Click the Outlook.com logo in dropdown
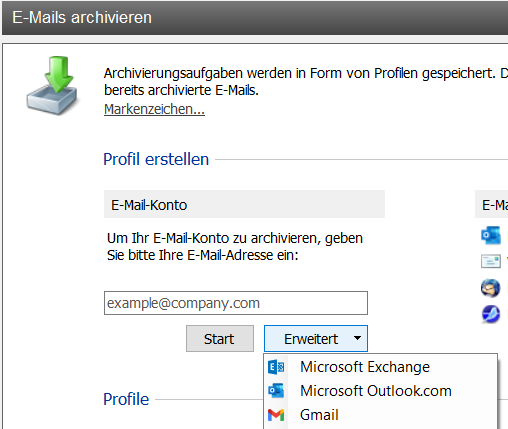Image resolution: width=508 pixels, height=429 pixels. click(276, 391)
